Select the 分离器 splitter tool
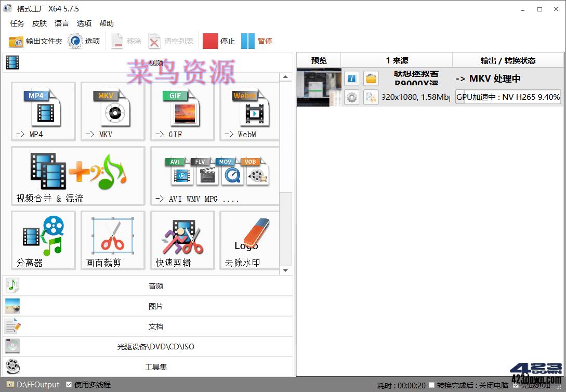 coord(43,239)
